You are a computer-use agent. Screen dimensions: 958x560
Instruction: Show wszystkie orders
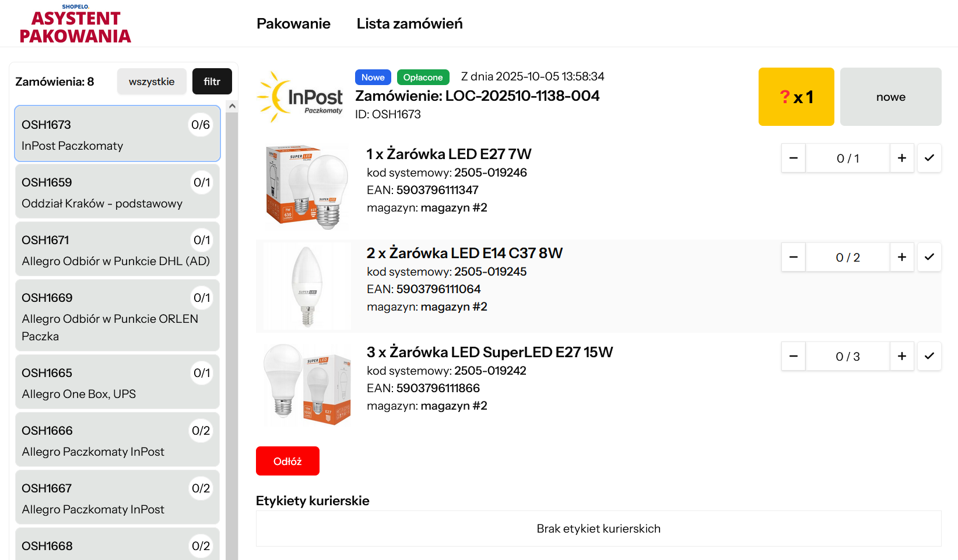click(152, 82)
